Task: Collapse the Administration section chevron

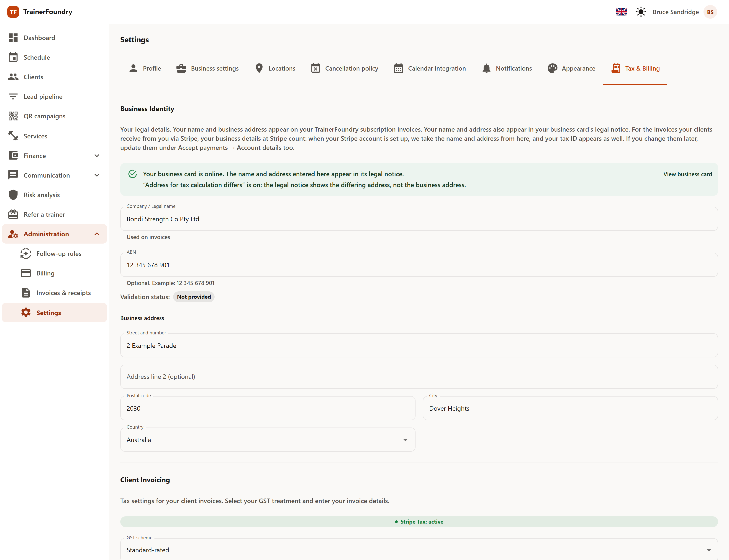Action: [97, 234]
